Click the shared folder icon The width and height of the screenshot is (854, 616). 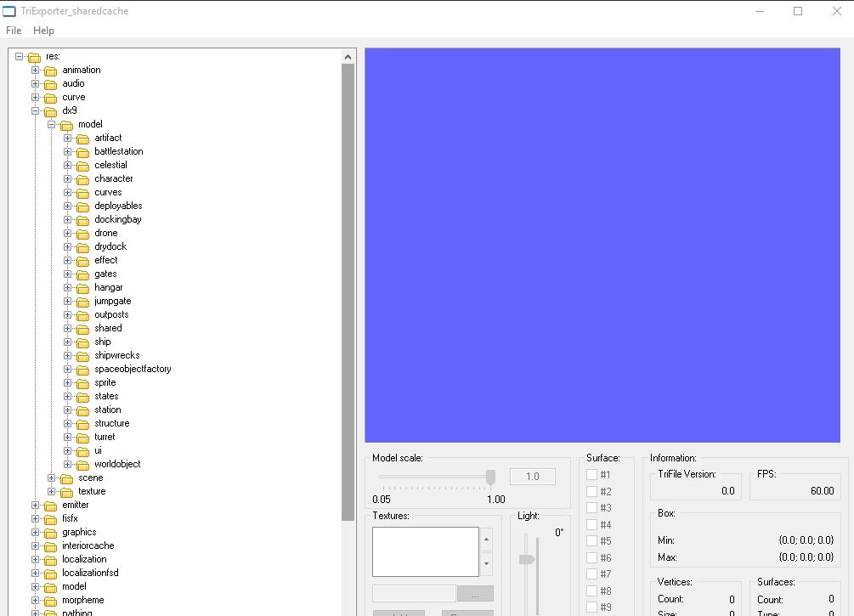[82, 329]
